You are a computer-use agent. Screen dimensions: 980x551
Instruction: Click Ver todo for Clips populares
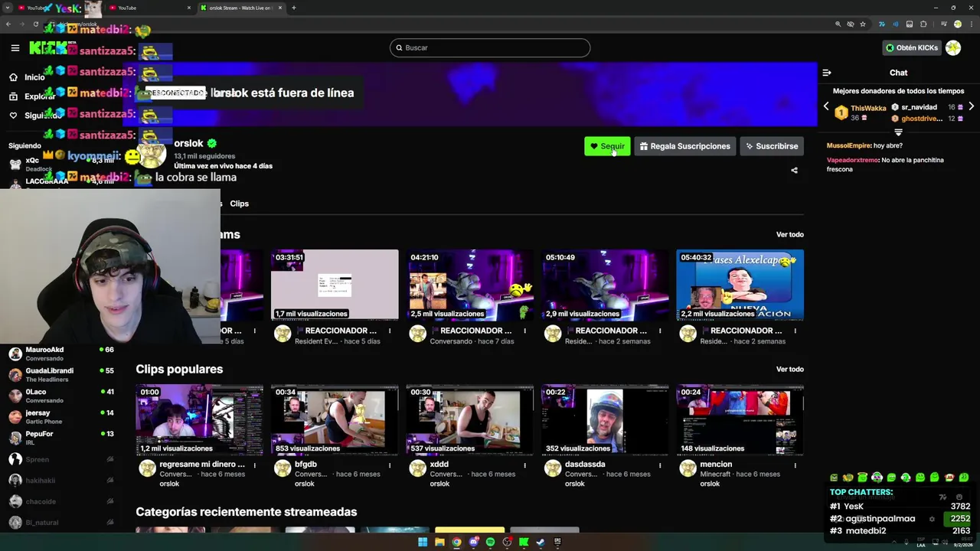pos(789,369)
